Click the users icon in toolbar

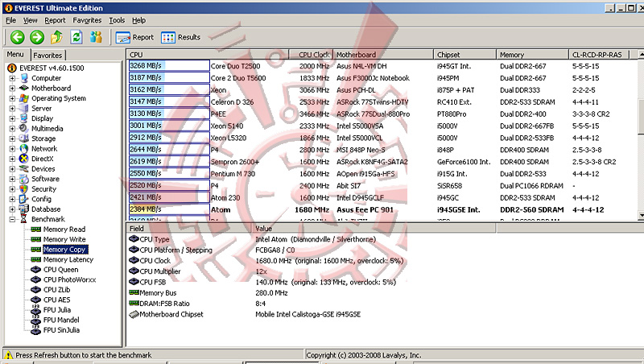(x=96, y=37)
